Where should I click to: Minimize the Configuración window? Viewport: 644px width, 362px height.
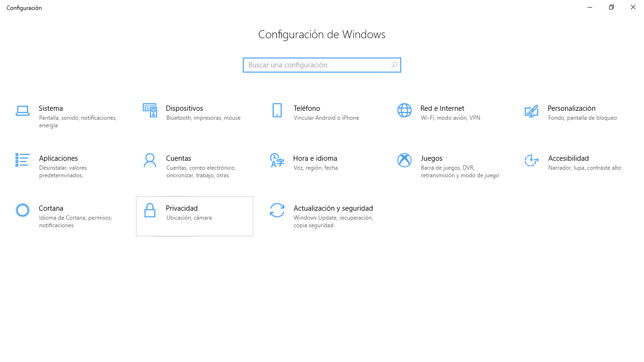[x=590, y=7]
